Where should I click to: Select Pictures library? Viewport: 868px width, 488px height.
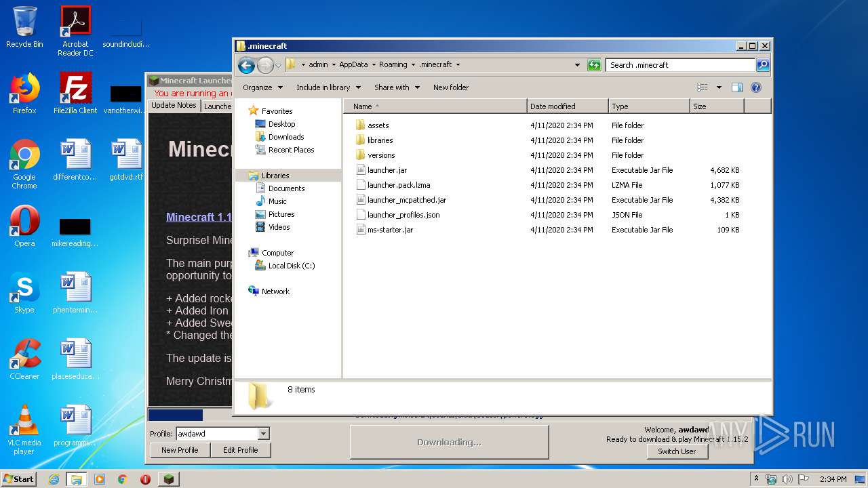click(281, 214)
